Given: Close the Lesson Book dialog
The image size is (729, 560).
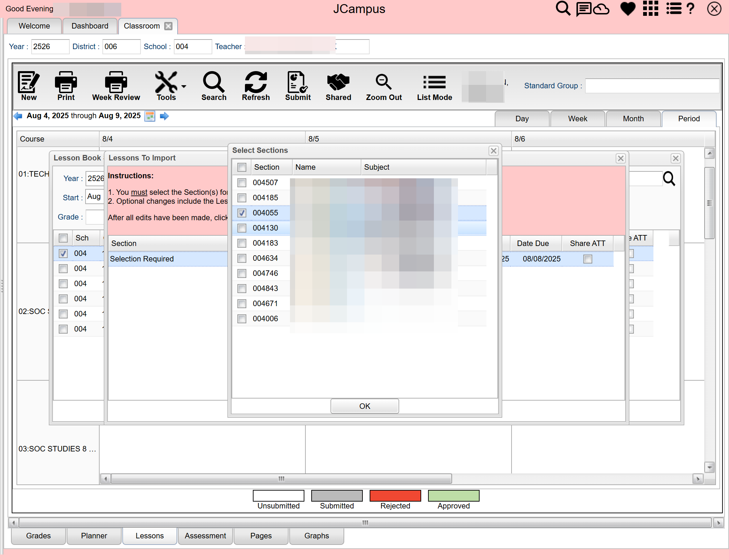Looking at the screenshot, I should pyautogui.click(x=676, y=158).
